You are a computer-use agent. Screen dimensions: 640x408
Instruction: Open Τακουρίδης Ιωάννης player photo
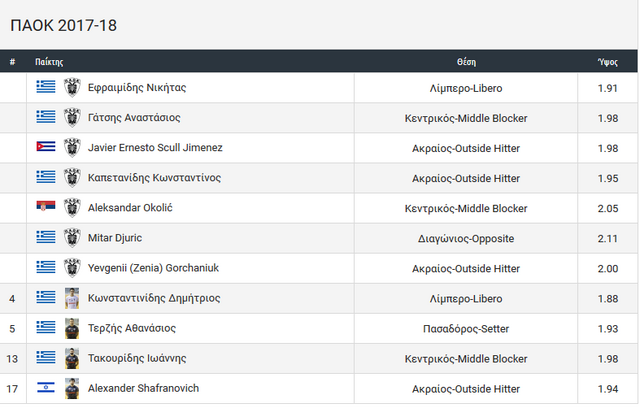72,359
